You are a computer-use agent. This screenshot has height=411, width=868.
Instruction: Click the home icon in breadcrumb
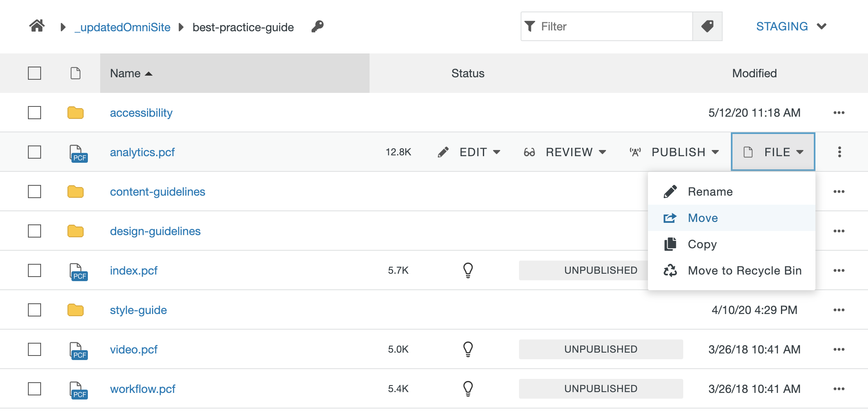point(37,26)
